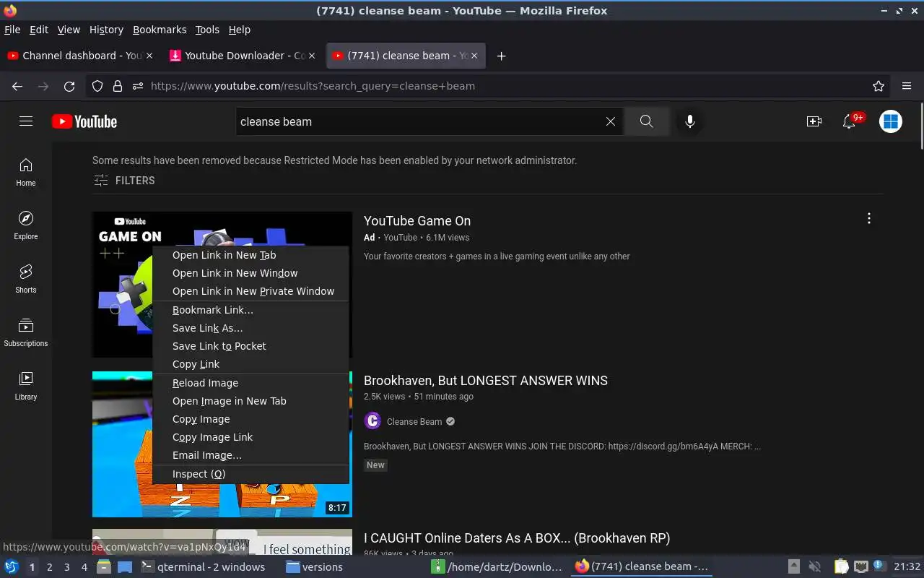Choose Email Image... from context menu
The width and height of the screenshot is (924, 578).
click(x=251, y=455)
